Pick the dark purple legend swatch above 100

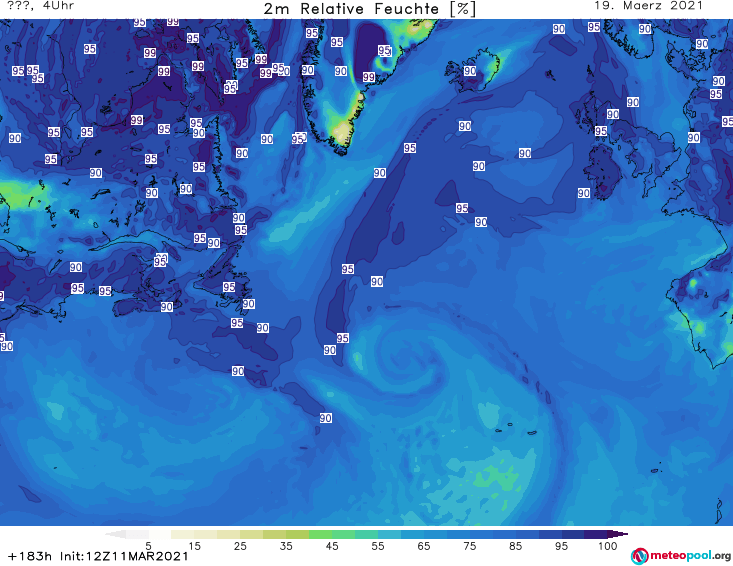[596, 534]
